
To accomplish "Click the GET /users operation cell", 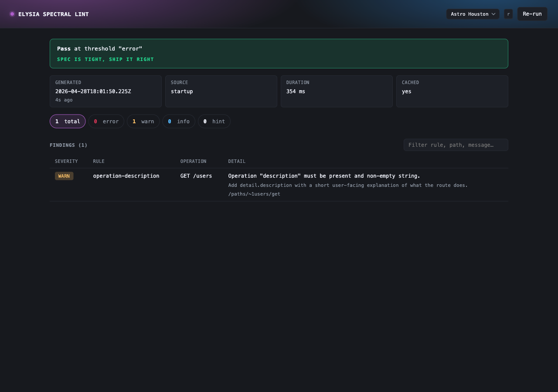I will (x=196, y=176).
